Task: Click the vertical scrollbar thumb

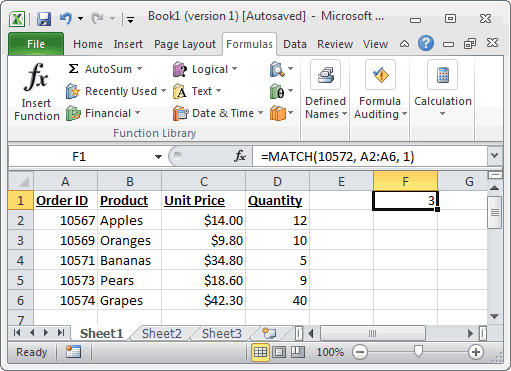Action: [x=494, y=212]
